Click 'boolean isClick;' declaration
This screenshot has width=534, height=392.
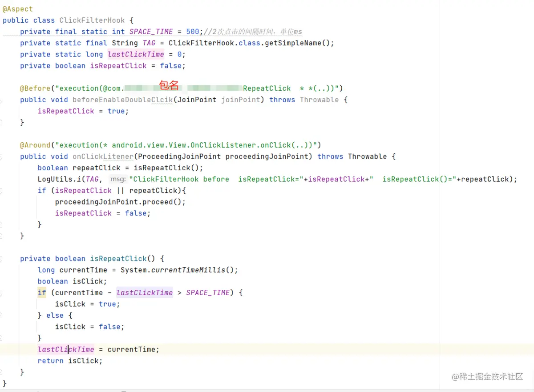click(73, 281)
